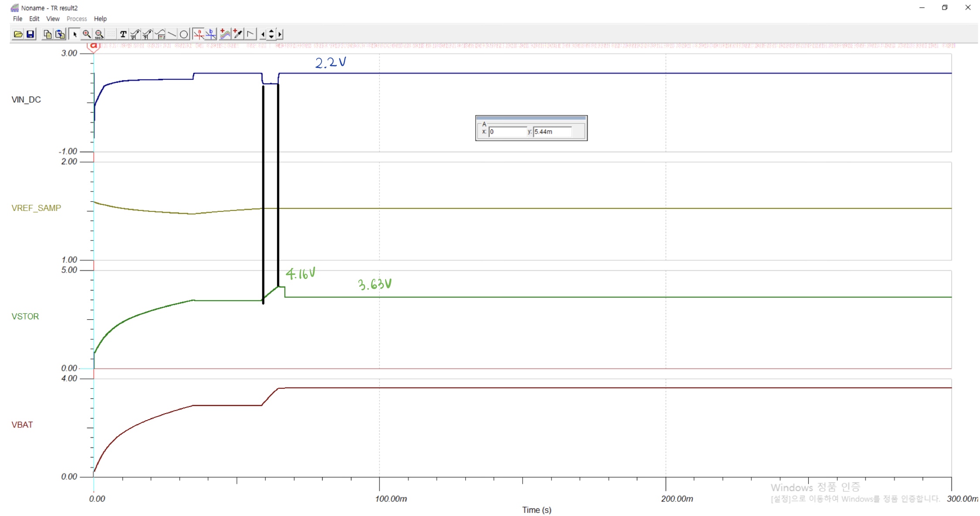Open the File menu
Screen dimensions: 980x516
click(17, 19)
